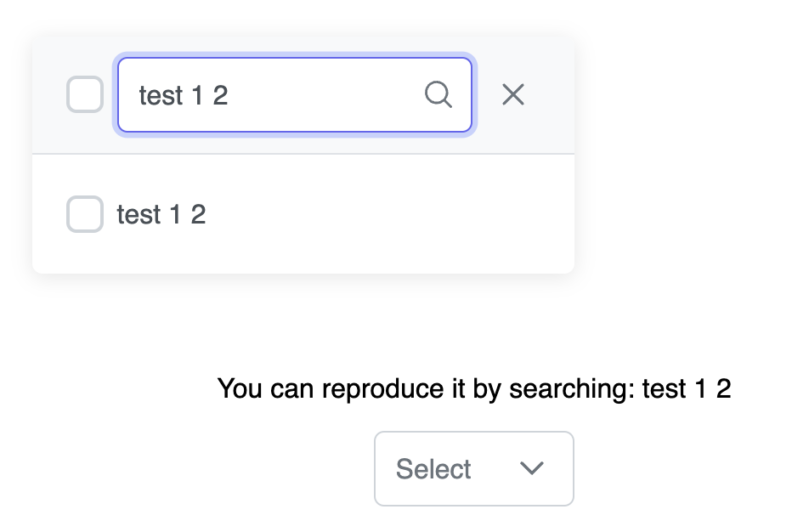809x532 pixels.
Task: Click the "Select" placeholder text
Action: (x=433, y=469)
